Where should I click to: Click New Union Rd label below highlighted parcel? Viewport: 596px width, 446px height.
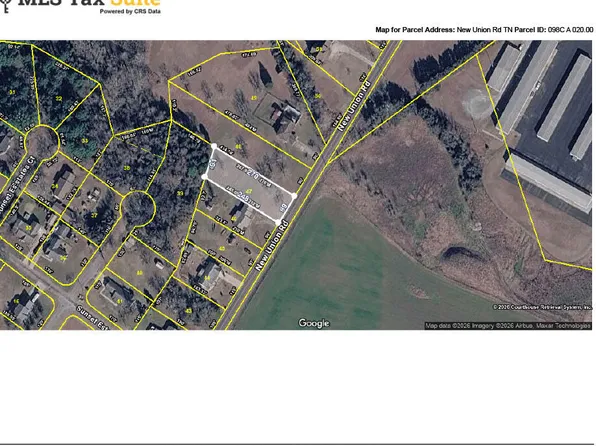point(272,246)
